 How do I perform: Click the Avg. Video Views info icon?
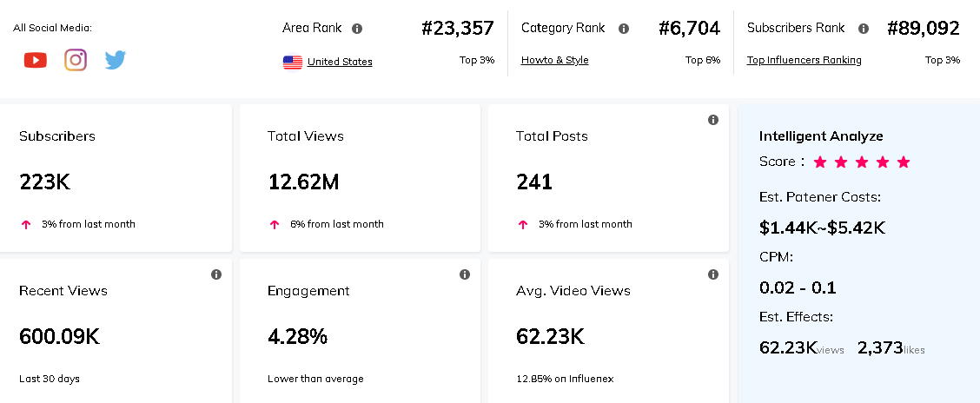(713, 274)
